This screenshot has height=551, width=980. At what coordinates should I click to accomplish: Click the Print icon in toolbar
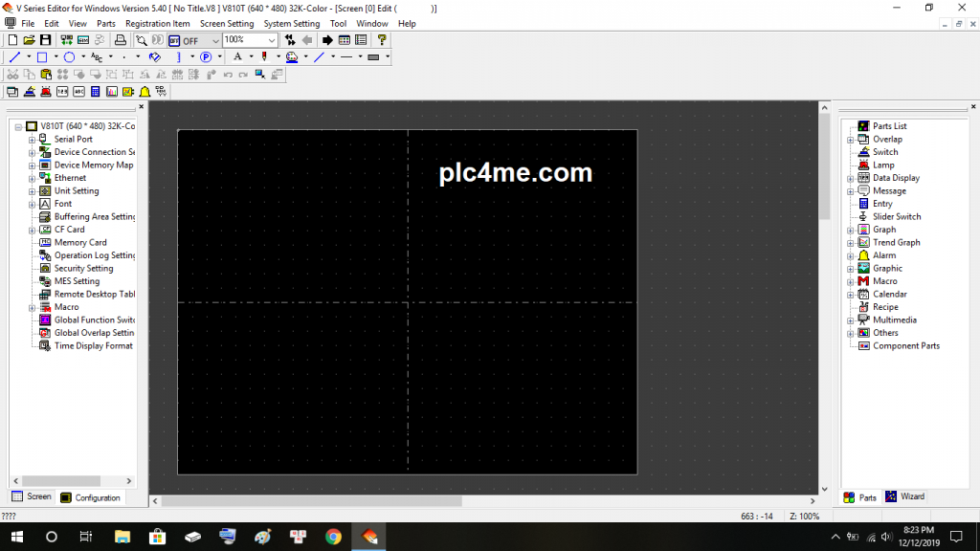pyautogui.click(x=121, y=40)
